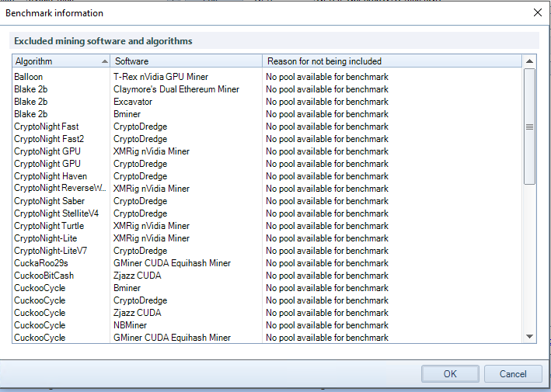Select Blake 2b Claymore's Dual Ethereum row
The image size is (551, 392).
click(267, 89)
